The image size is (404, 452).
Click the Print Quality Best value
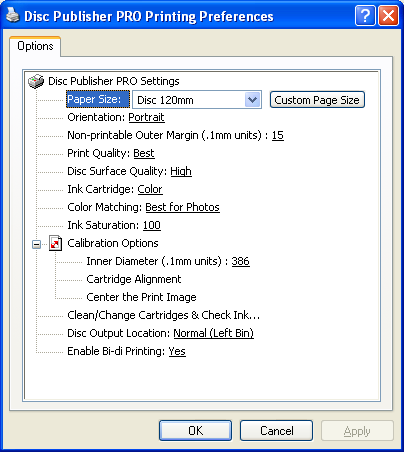click(x=144, y=153)
